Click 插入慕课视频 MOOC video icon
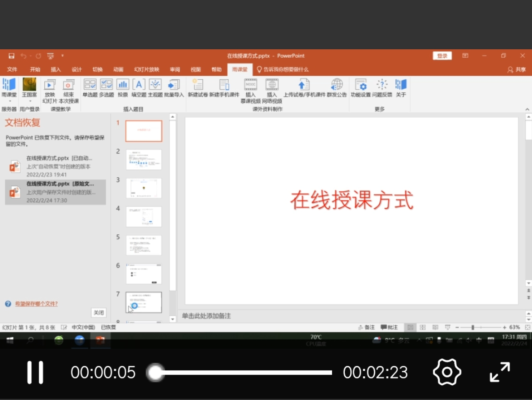Screen dimensions: 532x400 coord(250,85)
